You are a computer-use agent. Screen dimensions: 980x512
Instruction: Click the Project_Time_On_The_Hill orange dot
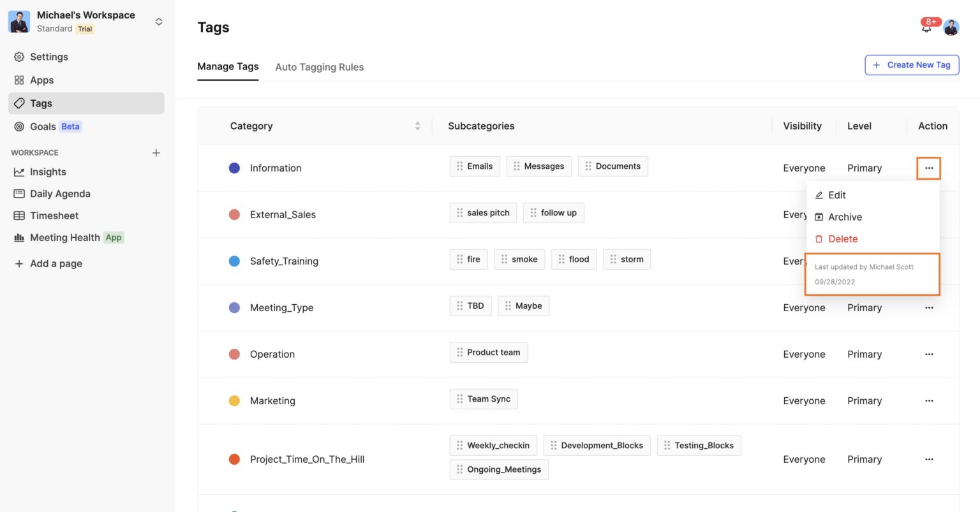[234, 460]
